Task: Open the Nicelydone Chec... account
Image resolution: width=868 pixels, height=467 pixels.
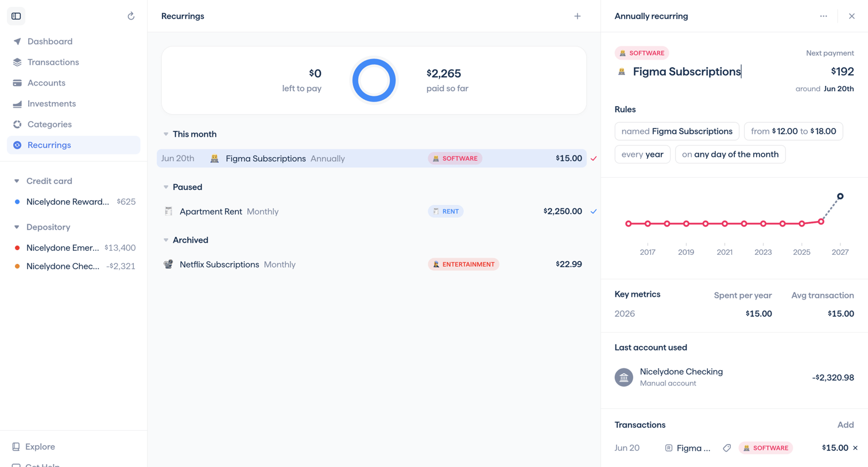Action: tap(73, 266)
